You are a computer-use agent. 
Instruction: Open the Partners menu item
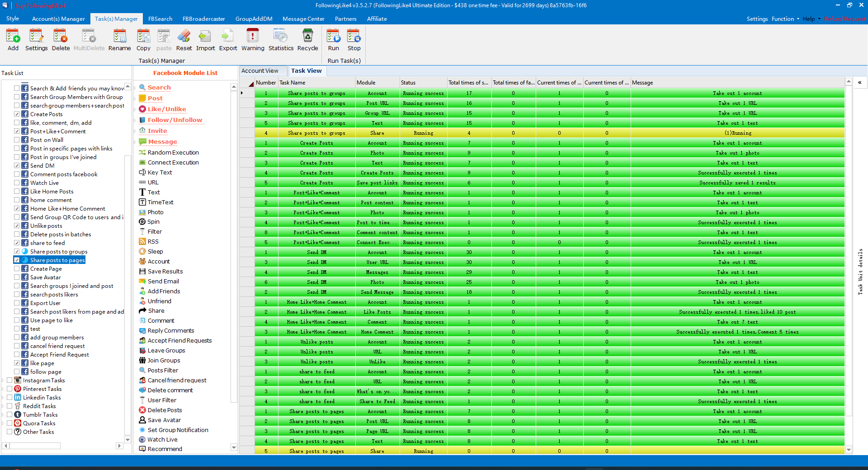click(345, 19)
